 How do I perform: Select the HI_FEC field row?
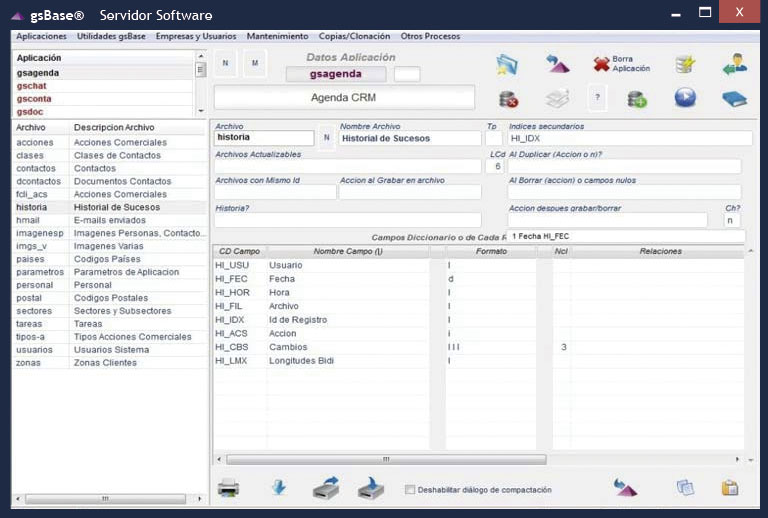(x=479, y=279)
